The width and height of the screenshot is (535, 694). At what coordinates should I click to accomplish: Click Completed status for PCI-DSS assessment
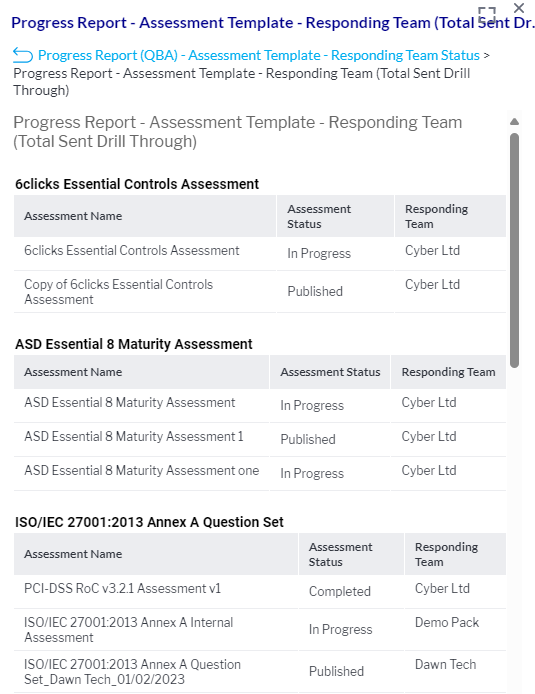(339, 591)
